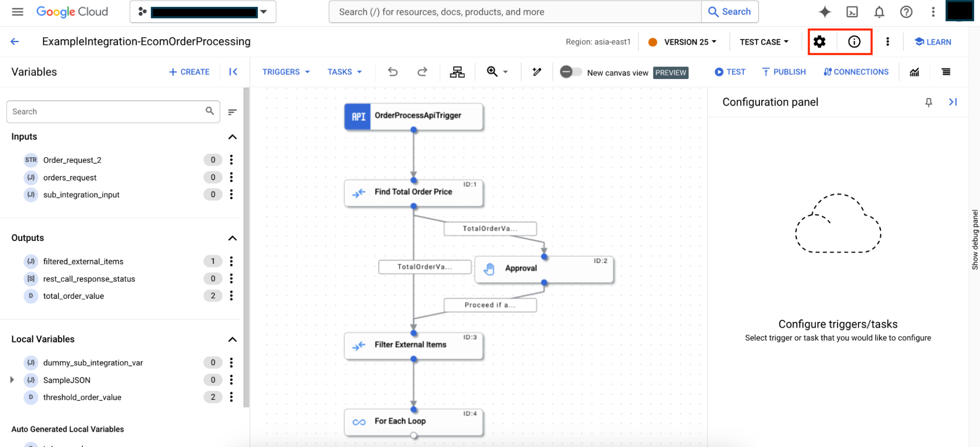Screen dimensions: 980x447
Task: Click the LEARN link
Action: tap(932, 42)
